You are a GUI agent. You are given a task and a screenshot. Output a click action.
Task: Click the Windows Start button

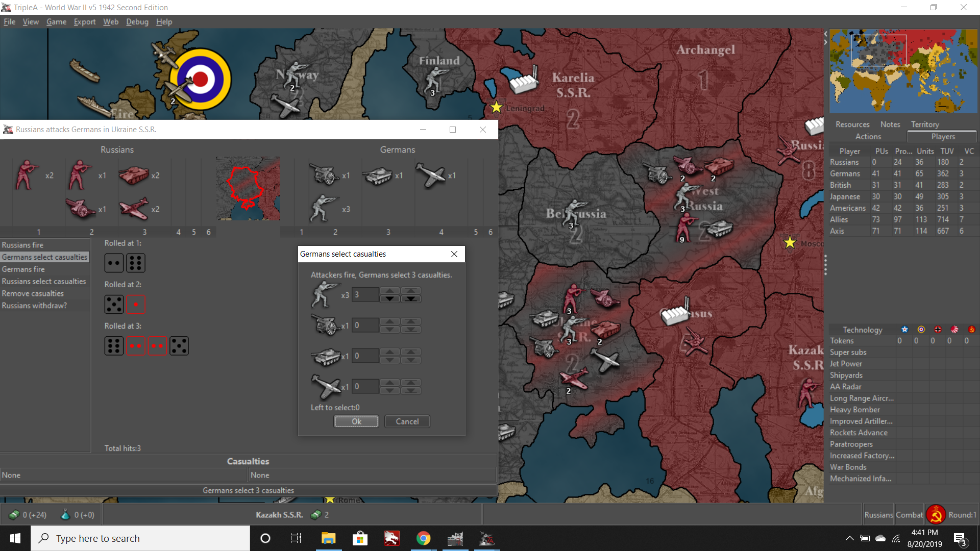(15, 538)
